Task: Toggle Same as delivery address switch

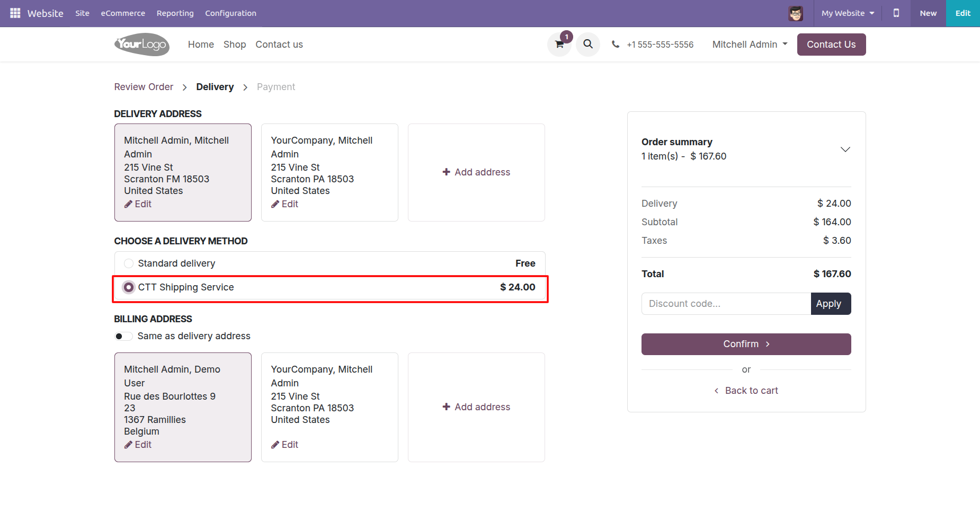Action: pyautogui.click(x=123, y=336)
